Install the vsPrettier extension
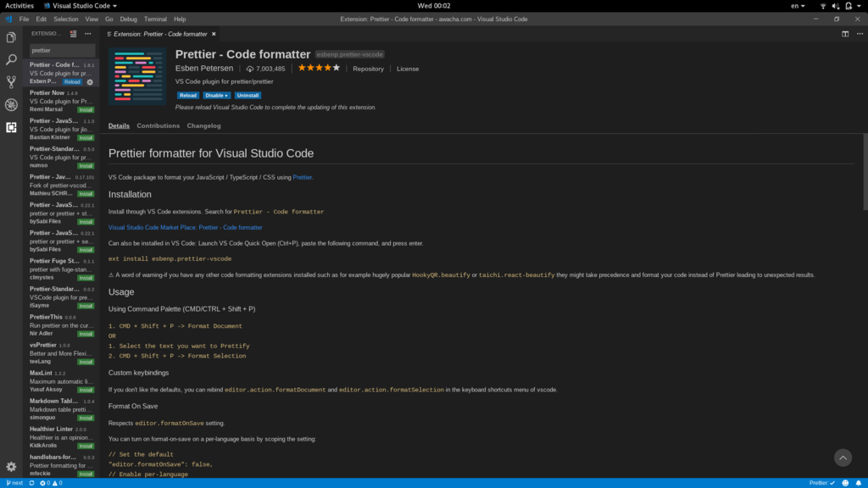This screenshot has width=868, height=488. 86,362
